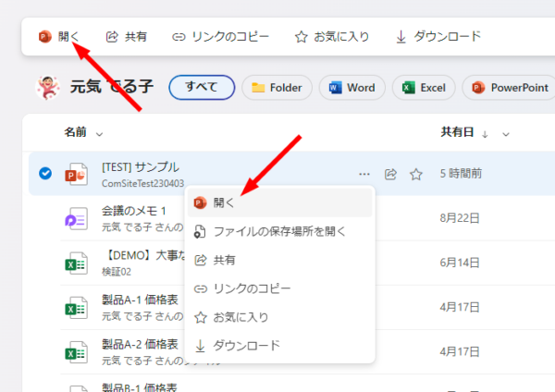Click the 製品A-2 価格表 Excel icon
Viewport: 555px width, 392px height.
click(77, 352)
